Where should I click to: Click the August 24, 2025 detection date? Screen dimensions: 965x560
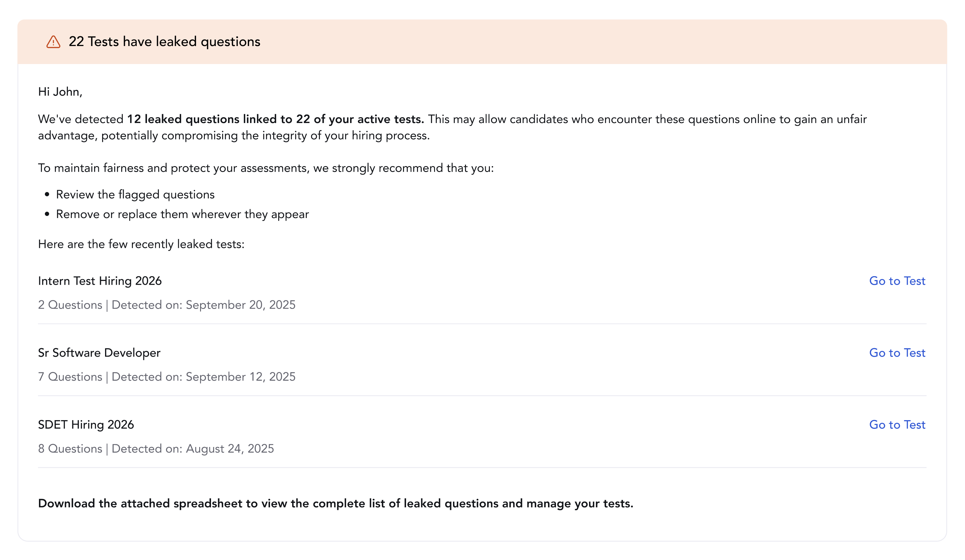[230, 448]
